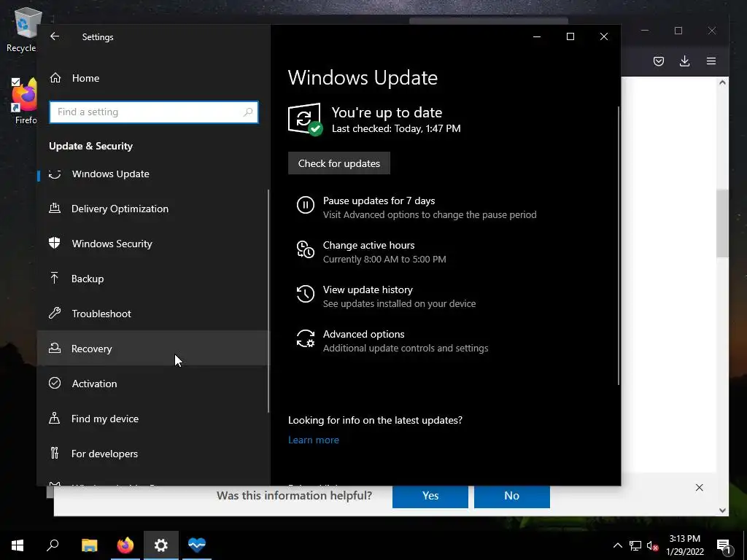
Task: Click the Settings sidebar scrollbar
Action: click(268, 301)
